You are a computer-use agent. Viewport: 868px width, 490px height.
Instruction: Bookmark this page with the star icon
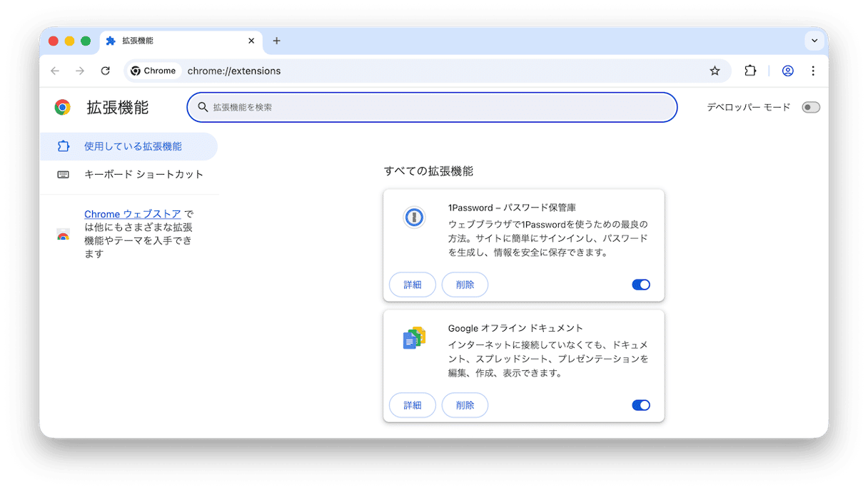tap(715, 71)
